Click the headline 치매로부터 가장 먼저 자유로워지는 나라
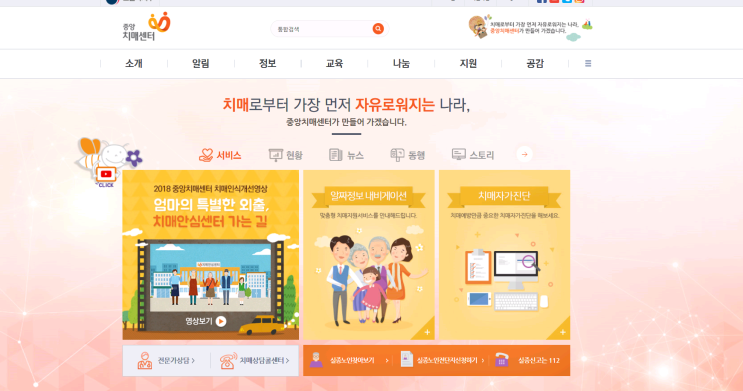This screenshot has width=743, height=391. tap(346, 105)
